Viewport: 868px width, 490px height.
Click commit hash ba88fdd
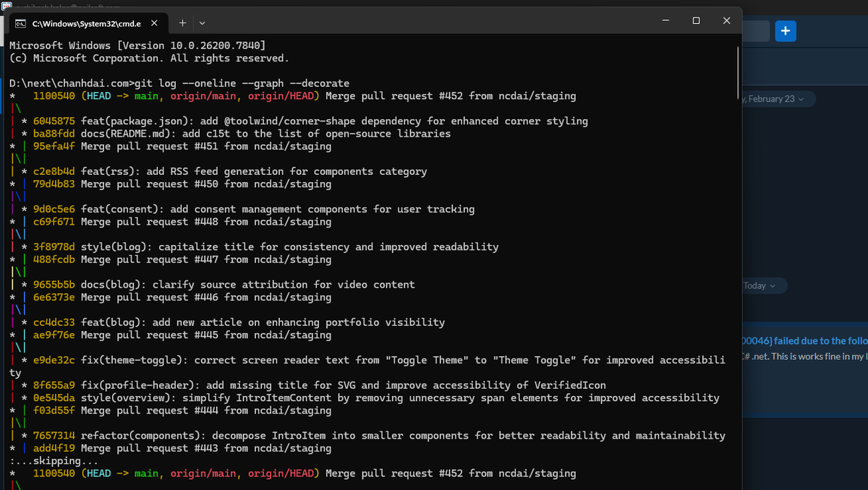54,134
